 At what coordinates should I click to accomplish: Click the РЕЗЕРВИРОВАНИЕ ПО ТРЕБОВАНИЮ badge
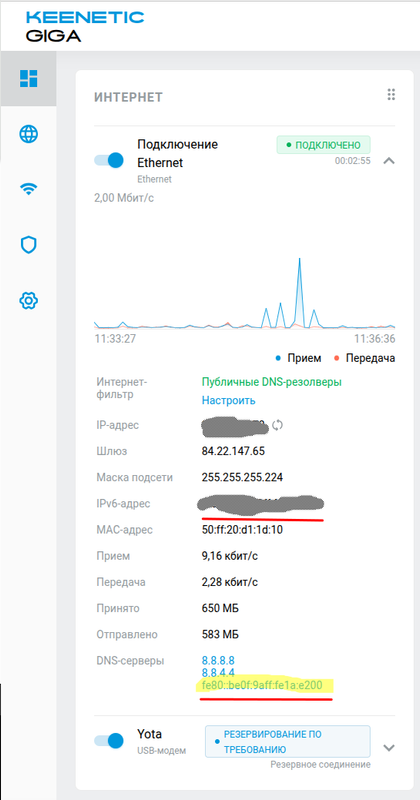point(288,741)
